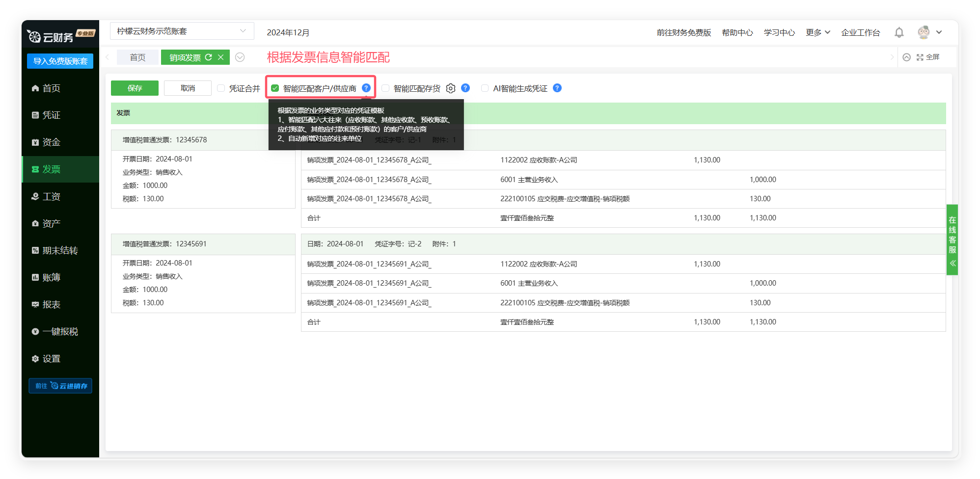Image resolution: width=980 pixels, height=479 pixels.
Task: Click the green 保存 button
Action: (x=135, y=88)
